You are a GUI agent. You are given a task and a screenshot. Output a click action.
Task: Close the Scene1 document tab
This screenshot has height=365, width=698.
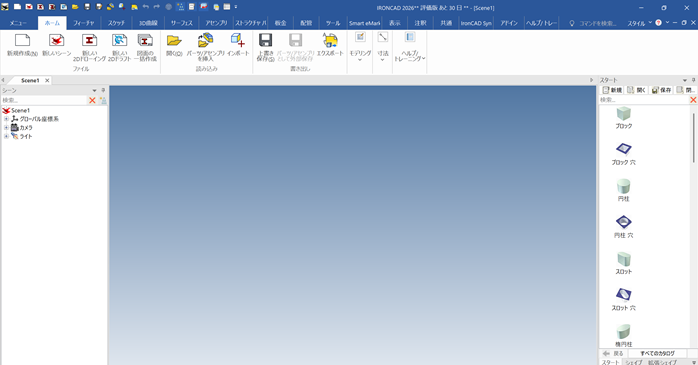pyautogui.click(x=47, y=81)
